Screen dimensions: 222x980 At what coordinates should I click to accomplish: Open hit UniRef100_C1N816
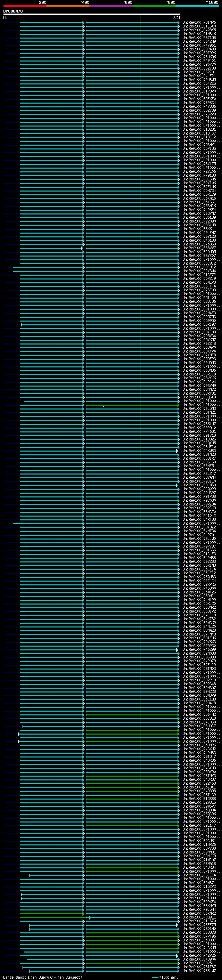(199, 34)
